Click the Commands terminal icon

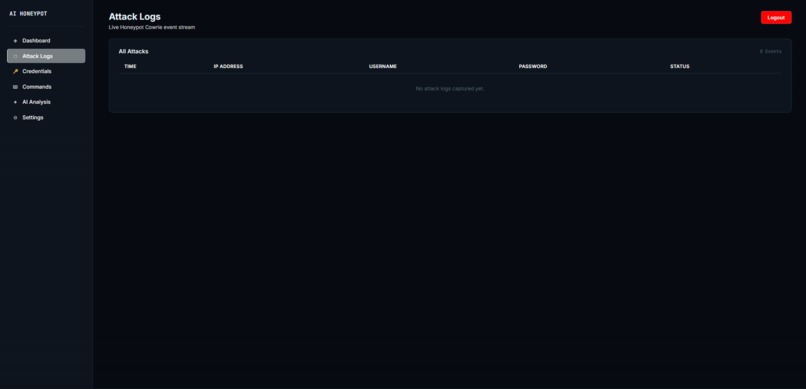pyautogui.click(x=15, y=87)
